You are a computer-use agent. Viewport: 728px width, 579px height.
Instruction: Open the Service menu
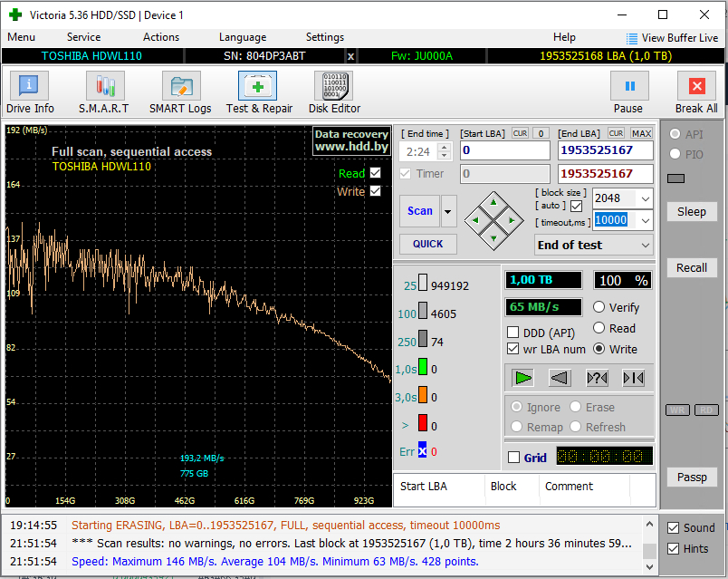(x=83, y=37)
